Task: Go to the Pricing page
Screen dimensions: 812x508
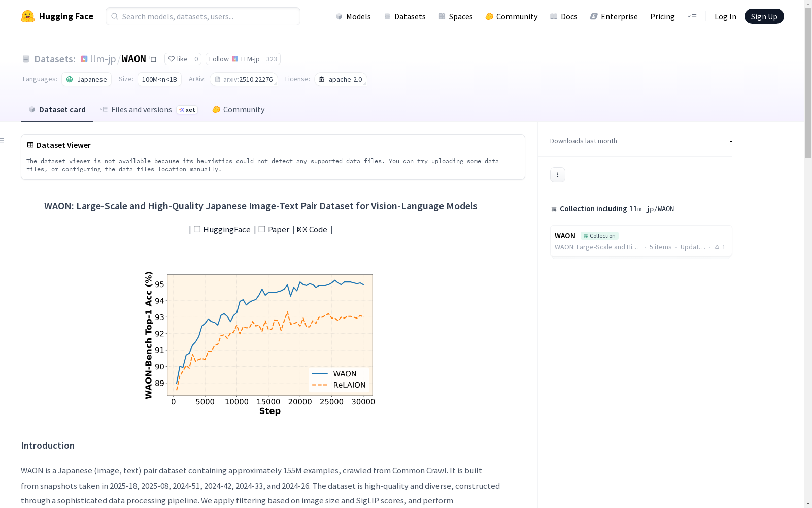Action: [662, 16]
